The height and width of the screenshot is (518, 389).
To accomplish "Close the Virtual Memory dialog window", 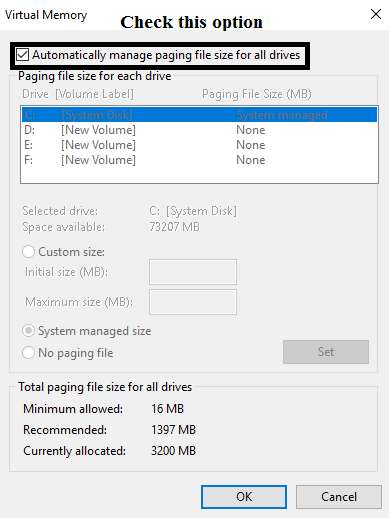I will click(x=376, y=14).
